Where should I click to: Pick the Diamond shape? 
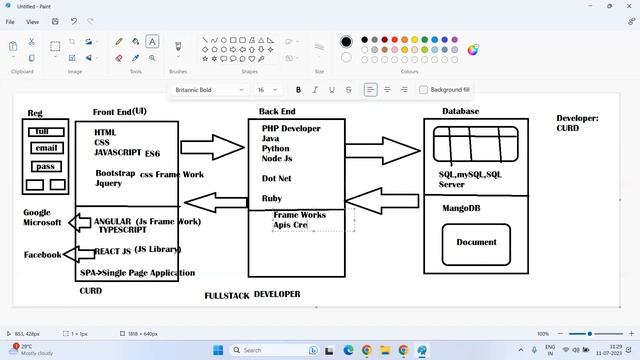[205, 49]
